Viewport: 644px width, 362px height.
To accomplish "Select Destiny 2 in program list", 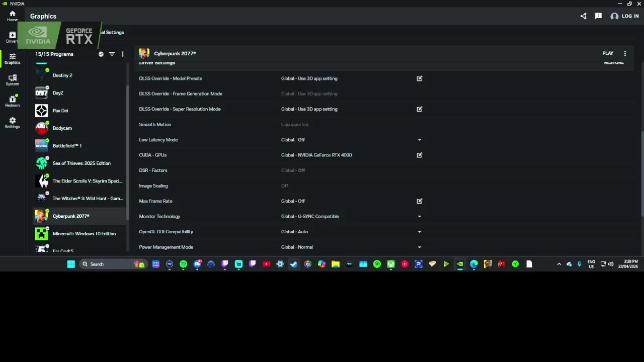I will 79,75.
